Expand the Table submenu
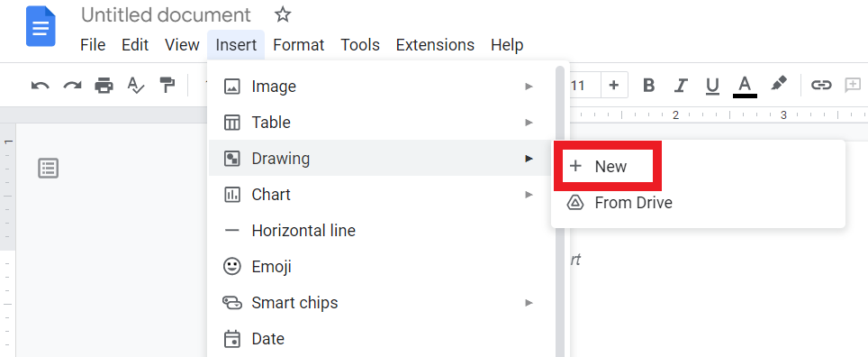Viewport: 868px width, 357px height. (x=379, y=123)
